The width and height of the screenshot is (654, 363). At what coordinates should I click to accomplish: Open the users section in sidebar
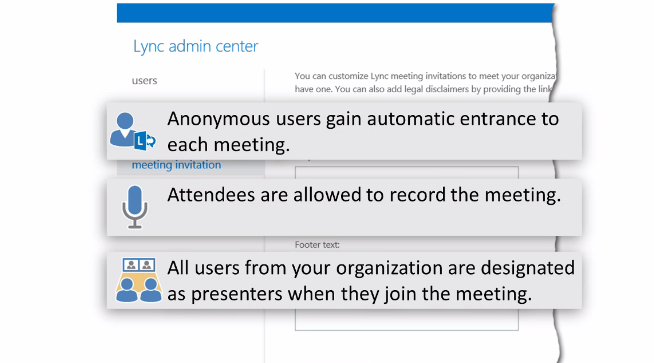pyautogui.click(x=144, y=81)
